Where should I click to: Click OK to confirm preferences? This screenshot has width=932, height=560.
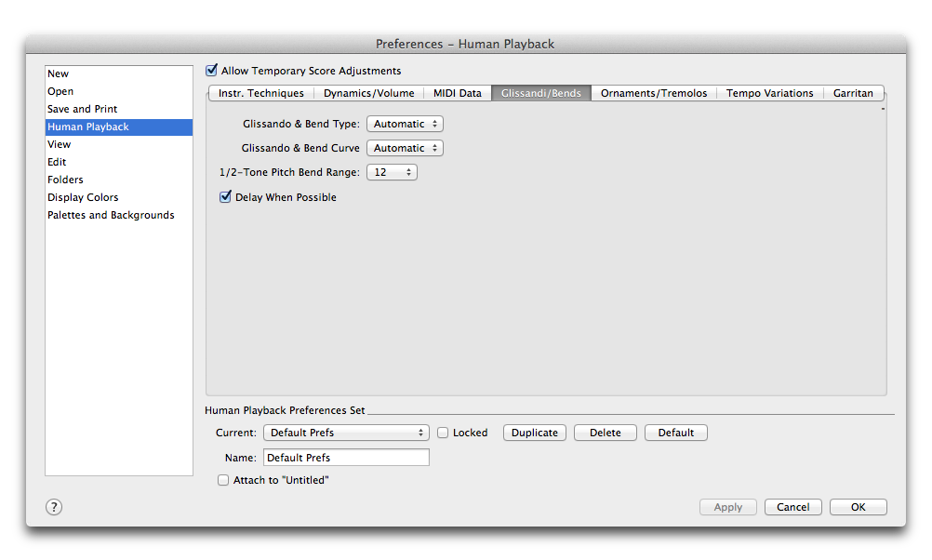(858, 507)
